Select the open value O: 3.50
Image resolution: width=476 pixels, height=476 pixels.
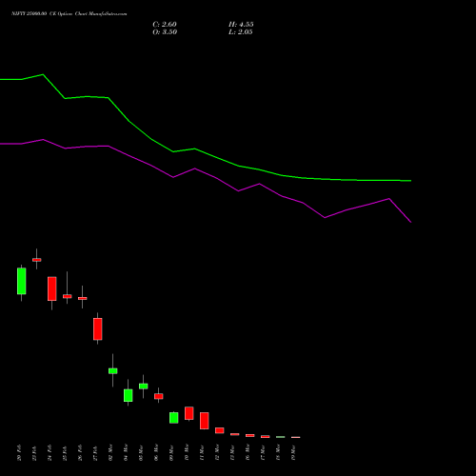[x=165, y=32]
